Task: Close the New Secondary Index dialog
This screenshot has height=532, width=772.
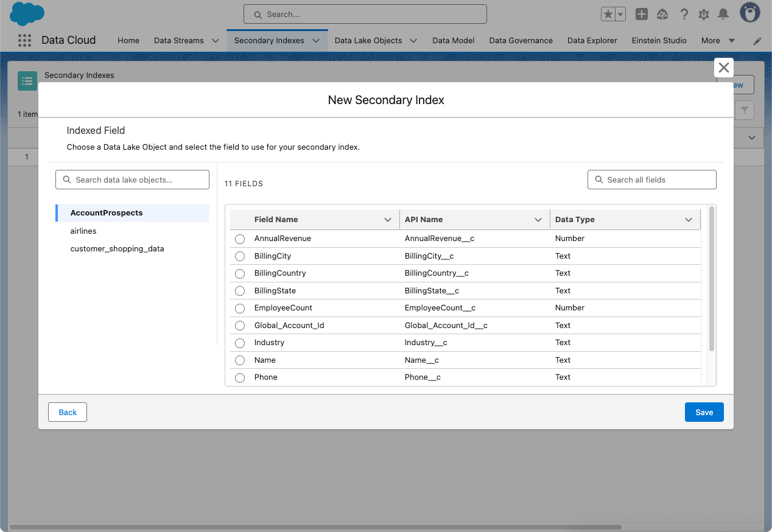Action: [723, 68]
